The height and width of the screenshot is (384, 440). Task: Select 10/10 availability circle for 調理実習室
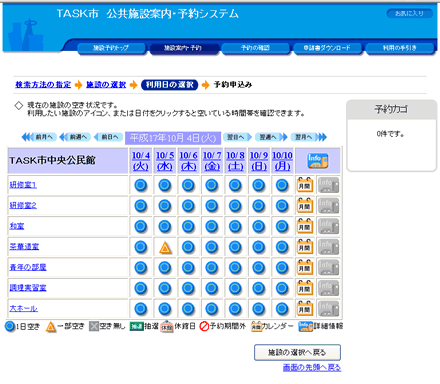click(x=282, y=288)
